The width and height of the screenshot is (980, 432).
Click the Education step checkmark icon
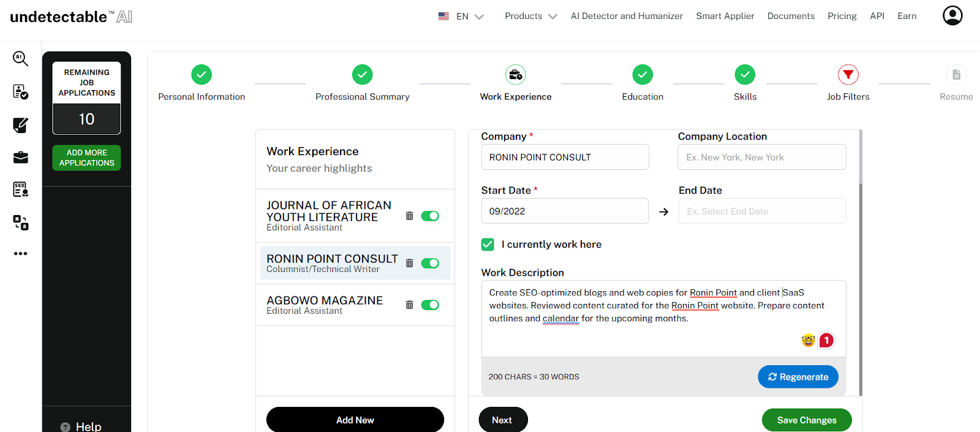click(643, 75)
